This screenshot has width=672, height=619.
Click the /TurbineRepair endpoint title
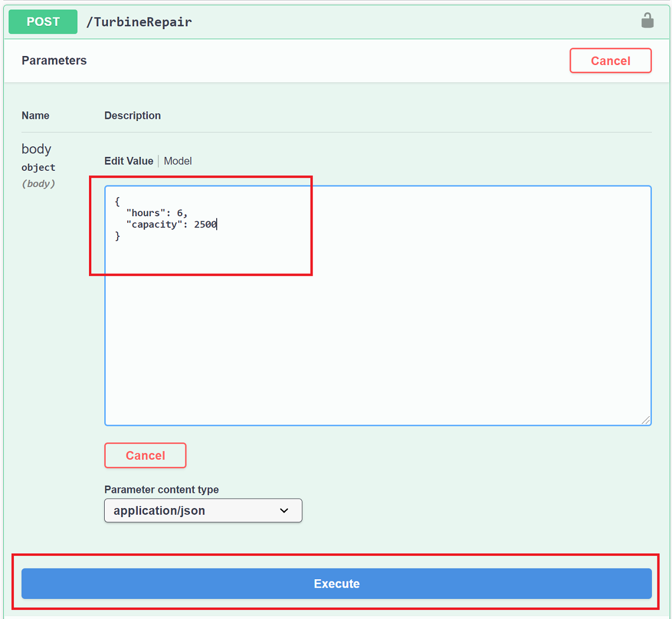pos(139,21)
